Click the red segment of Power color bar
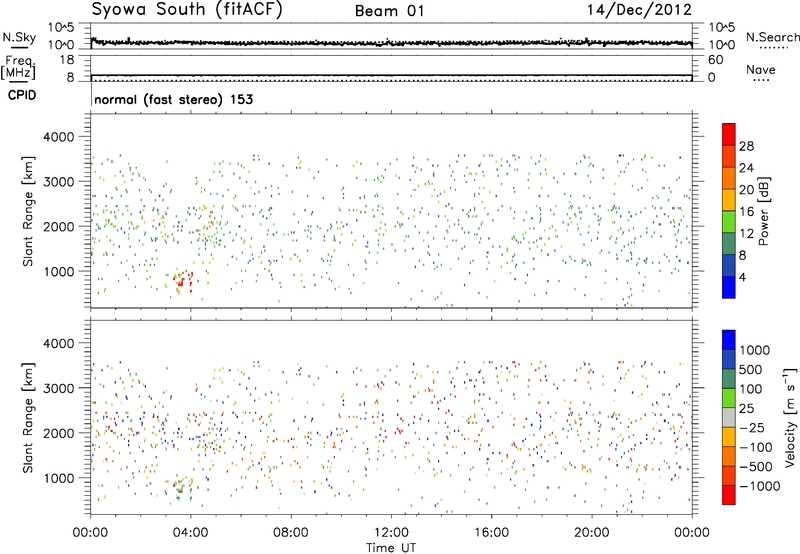 (x=729, y=134)
